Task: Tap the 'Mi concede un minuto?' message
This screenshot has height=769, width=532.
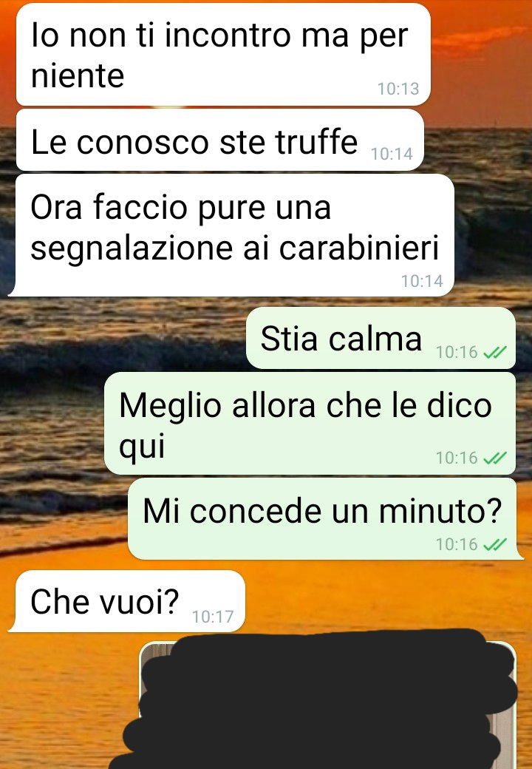Action: (x=326, y=519)
